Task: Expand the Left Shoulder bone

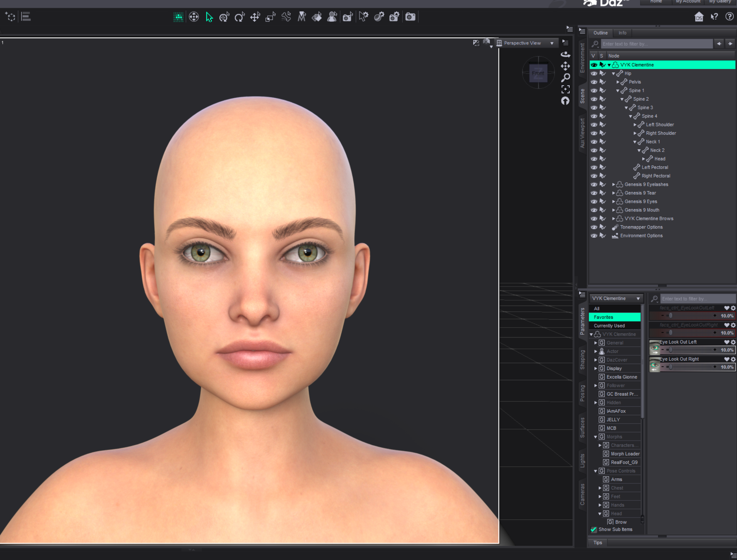Action: 635,125
